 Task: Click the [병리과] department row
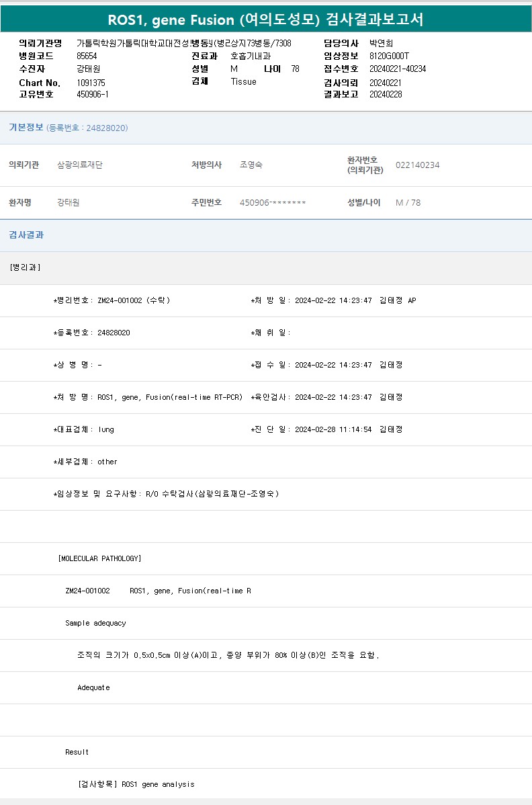pos(26,267)
